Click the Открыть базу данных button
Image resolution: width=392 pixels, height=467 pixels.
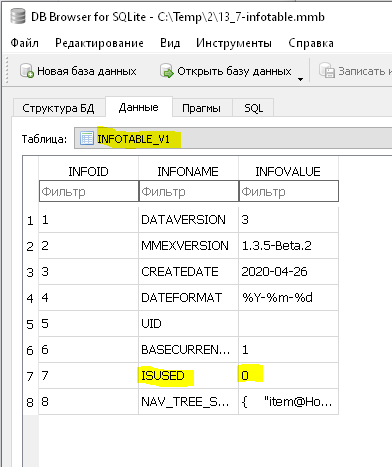pyautogui.click(x=226, y=71)
